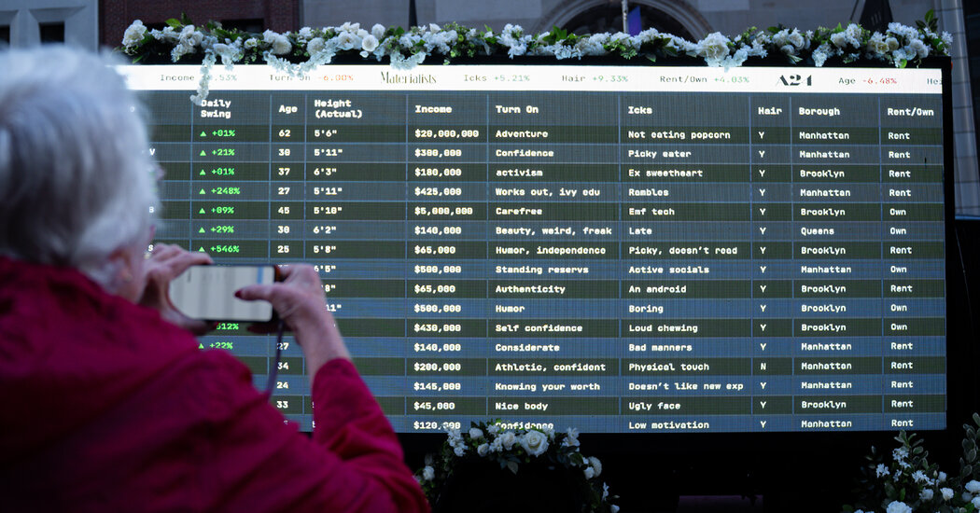Image resolution: width=980 pixels, height=513 pixels.
Task: Click the Icks column header
Action: [x=639, y=110]
